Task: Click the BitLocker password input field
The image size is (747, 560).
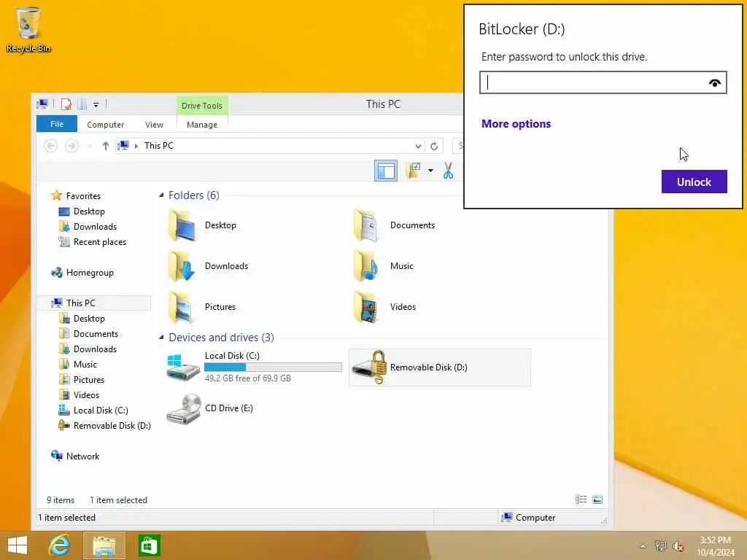Action: (603, 82)
